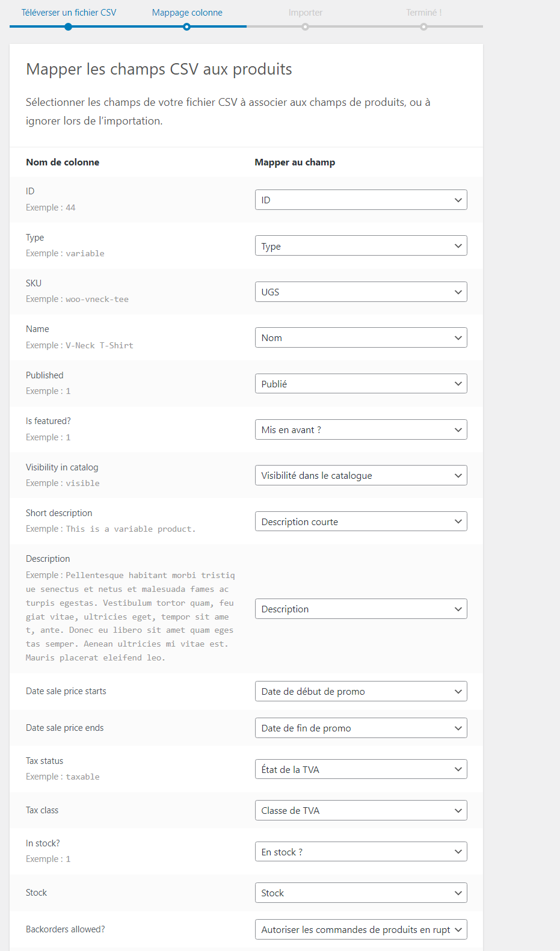
Task: Select the 'Mappage colonne' step
Action: pyautogui.click(x=187, y=13)
